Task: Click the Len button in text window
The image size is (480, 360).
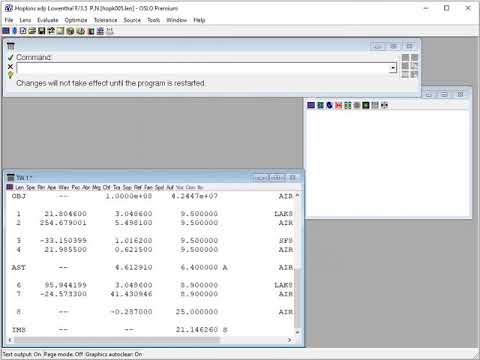Action: 20,187
